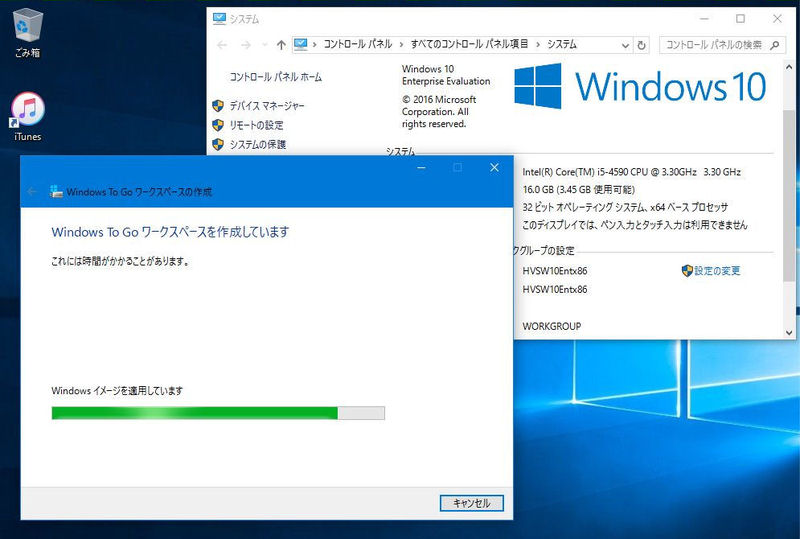Open the Recycle Bin desktop icon
This screenshot has height=539, width=800.
coord(28,33)
